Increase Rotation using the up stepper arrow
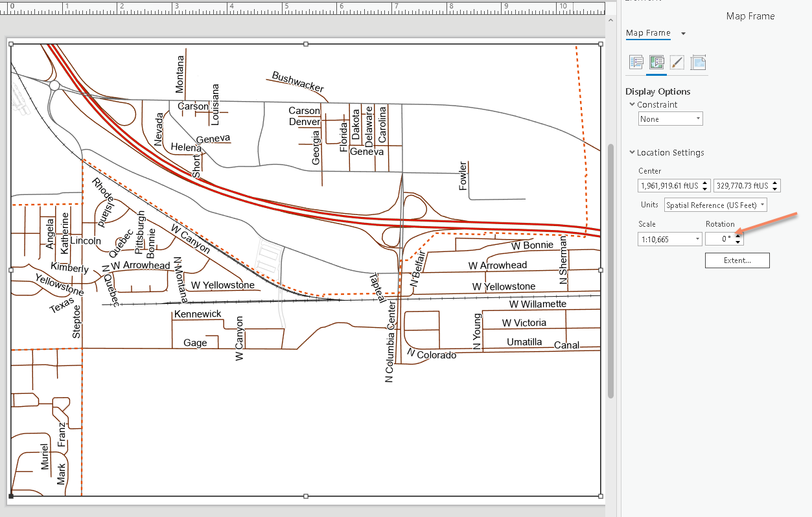The width and height of the screenshot is (812, 517). 737,235
